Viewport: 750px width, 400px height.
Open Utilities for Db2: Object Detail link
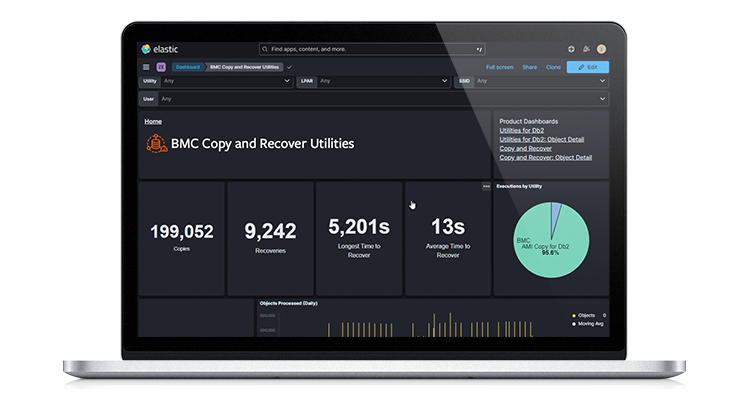[541, 139]
